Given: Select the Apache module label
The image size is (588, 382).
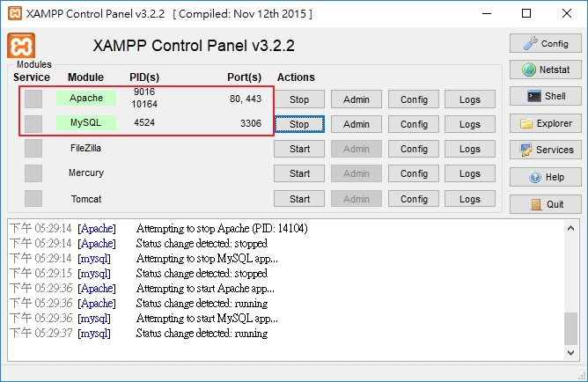Looking at the screenshot, I should tap(86, 98).
